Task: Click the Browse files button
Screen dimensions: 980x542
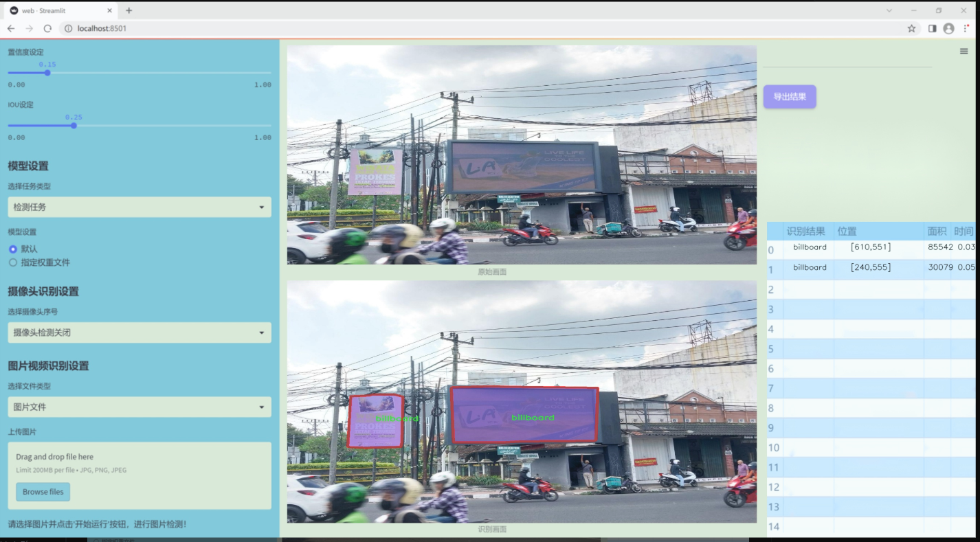Action: [x=43, y=492]
